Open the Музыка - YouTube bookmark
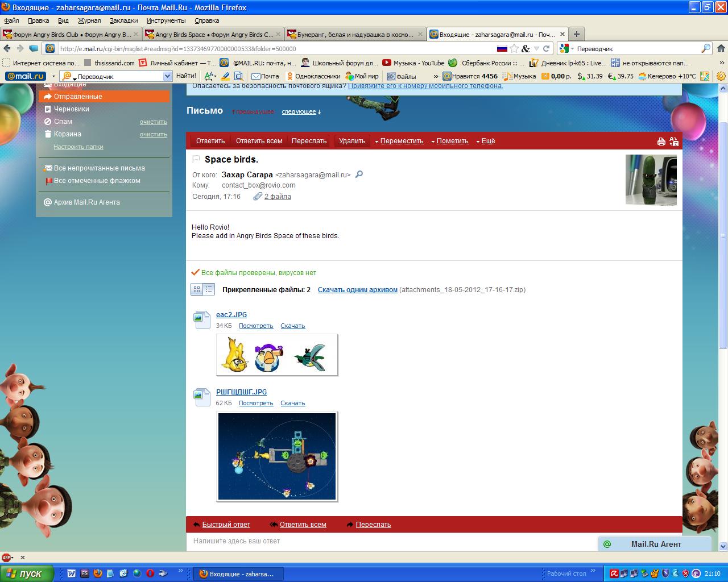The height and width of the screenshot is (582, 728). tap(413, 63)
